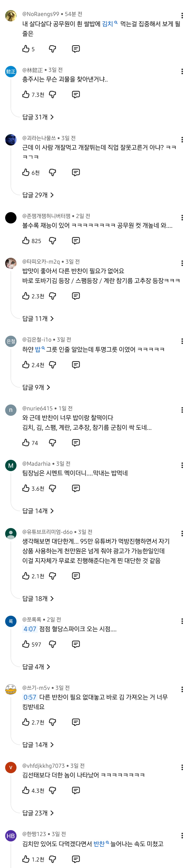This screenshot has height=868, width=193.
Task: Reply to the comment by @괴라는나물쓰
Action: click(76, 173)
